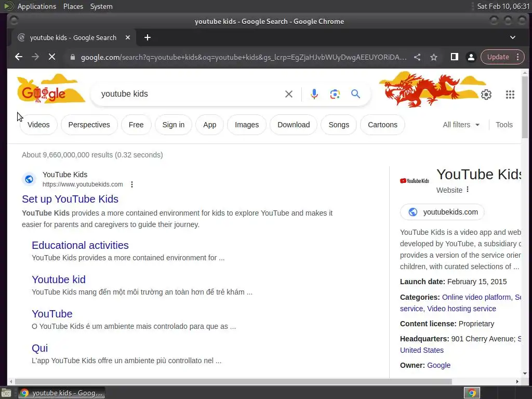Click the YouTube Kids logo in knowledge panel
Image resolution: width=532 pixels, height=399 pixels.
point(414,181)
